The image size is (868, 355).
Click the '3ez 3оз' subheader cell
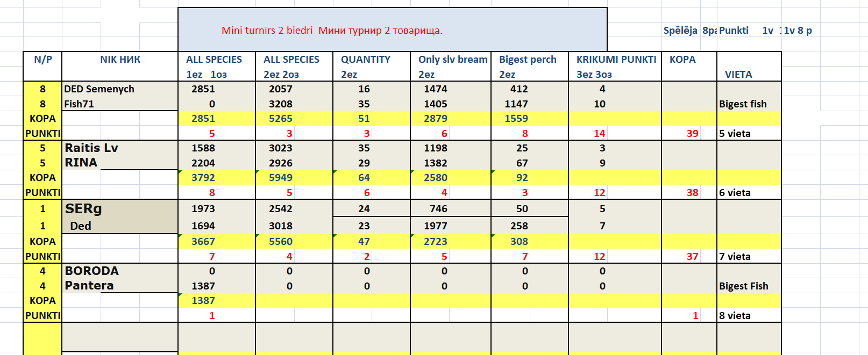click(x=594, y=75)
